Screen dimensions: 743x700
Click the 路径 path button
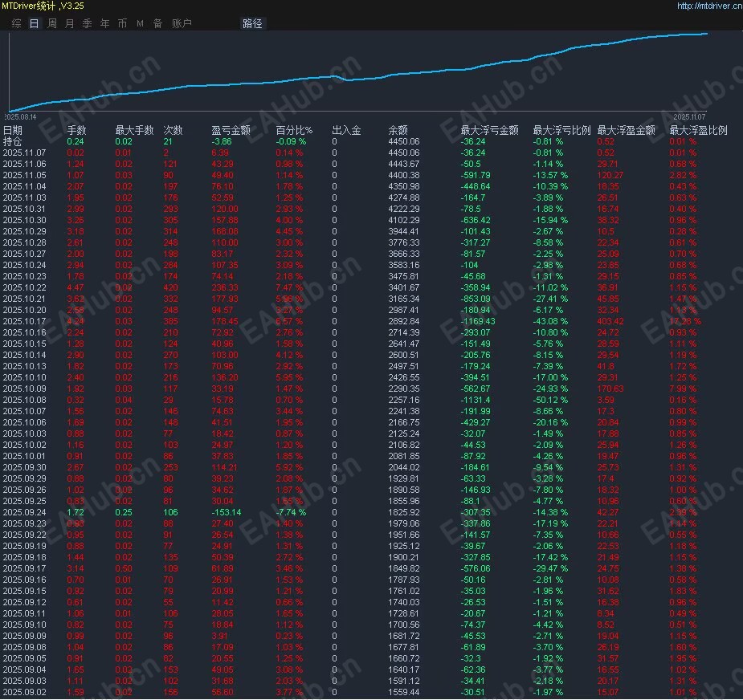point(252,23)
